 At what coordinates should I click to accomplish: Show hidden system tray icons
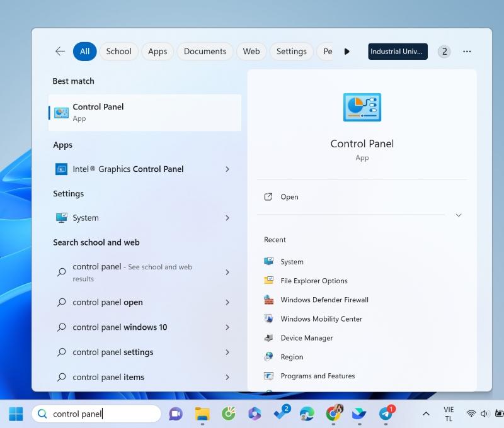pos(426,414)
